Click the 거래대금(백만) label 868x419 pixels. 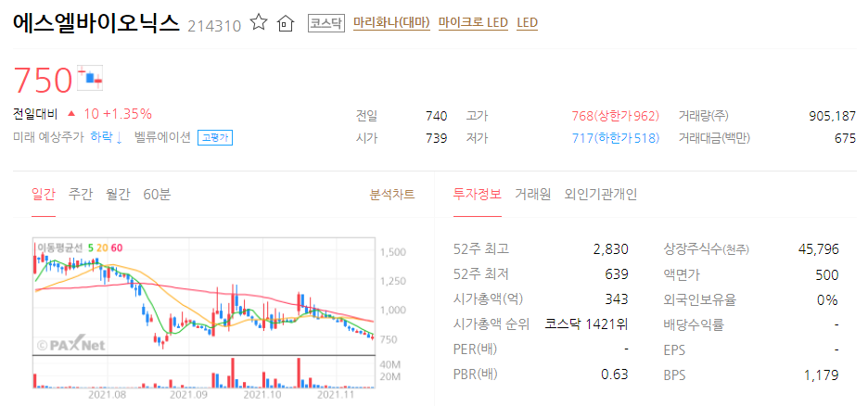pos(714,138)
